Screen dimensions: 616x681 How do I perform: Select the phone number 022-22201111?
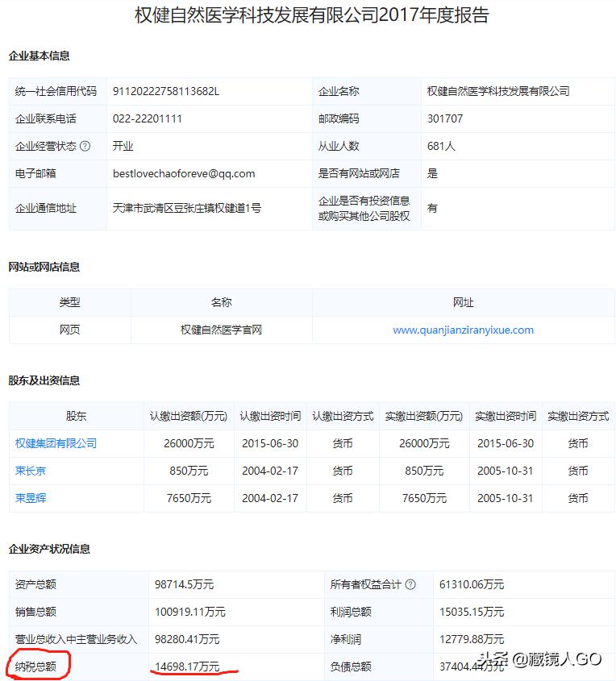148,118
